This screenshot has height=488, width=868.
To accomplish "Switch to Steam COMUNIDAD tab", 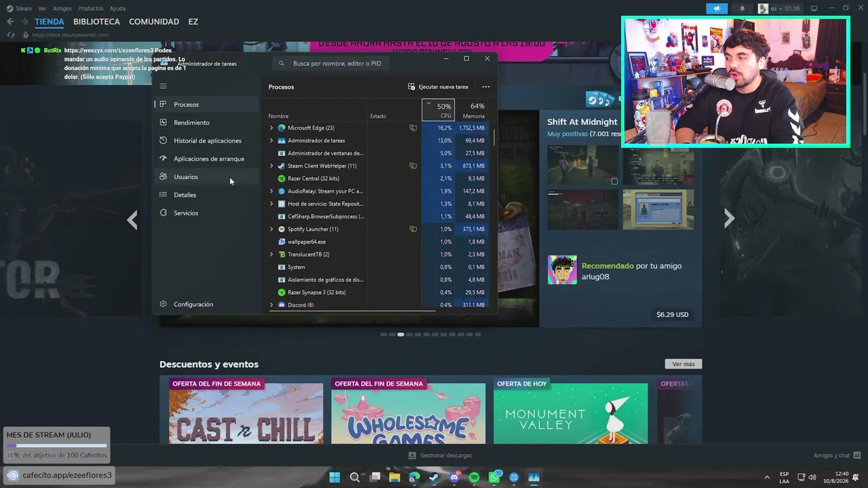I will (154, 22).
